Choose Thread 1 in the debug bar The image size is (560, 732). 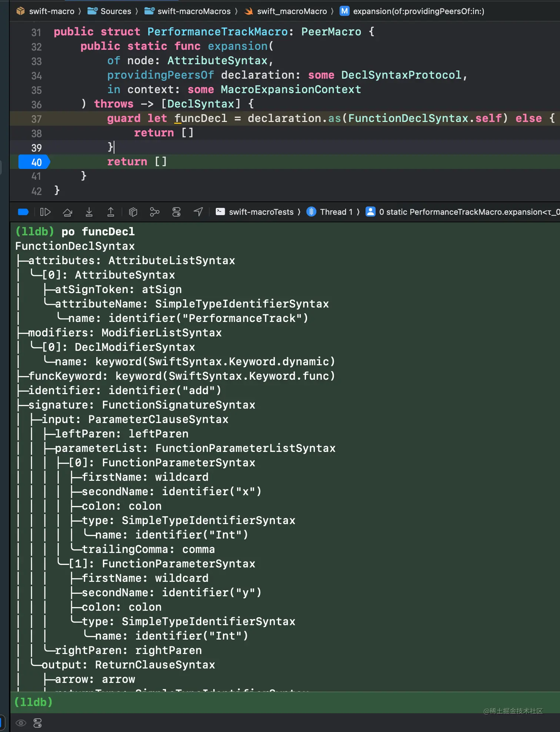[330, 212]
